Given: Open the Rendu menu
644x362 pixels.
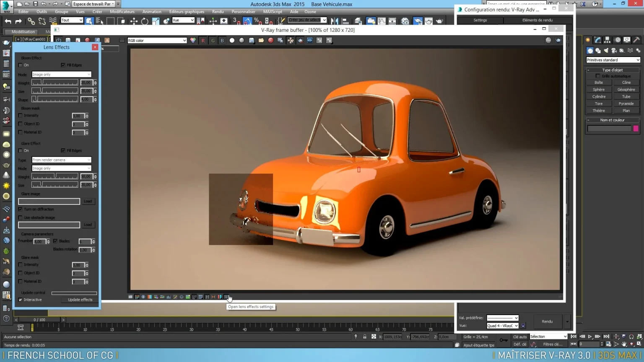Looking at the screenshot, I should (218, 12).
